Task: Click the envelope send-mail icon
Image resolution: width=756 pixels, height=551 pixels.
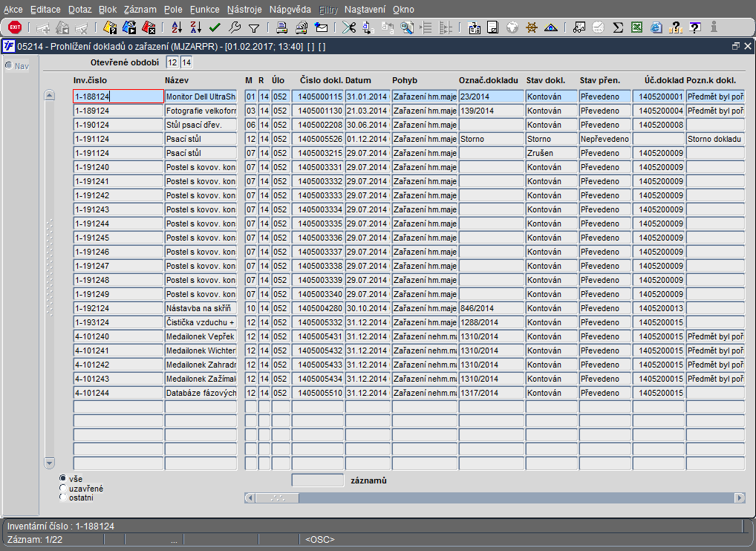Action: coord(321,27)
